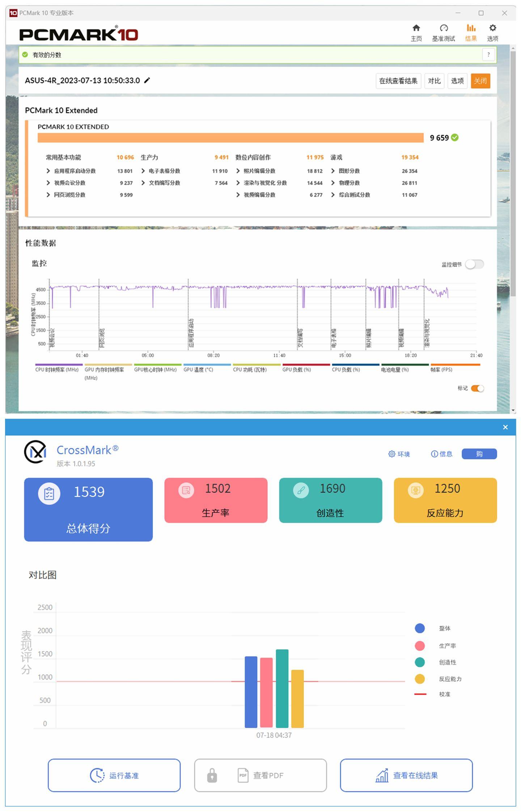Click the teal 创造性 bar in chart
This screenshot has height=812, width=521.
pos(282,689)
